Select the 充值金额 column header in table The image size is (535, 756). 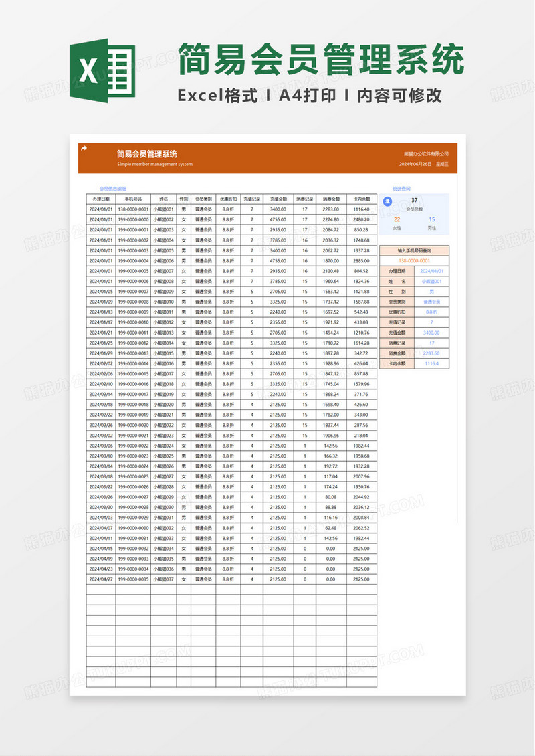click(x=278, y=199)
